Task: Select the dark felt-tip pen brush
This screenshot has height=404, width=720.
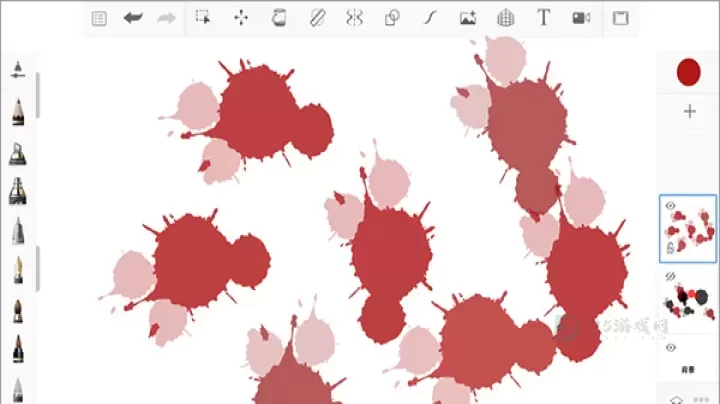Action: pyautogui.click(x=18, y=349)
